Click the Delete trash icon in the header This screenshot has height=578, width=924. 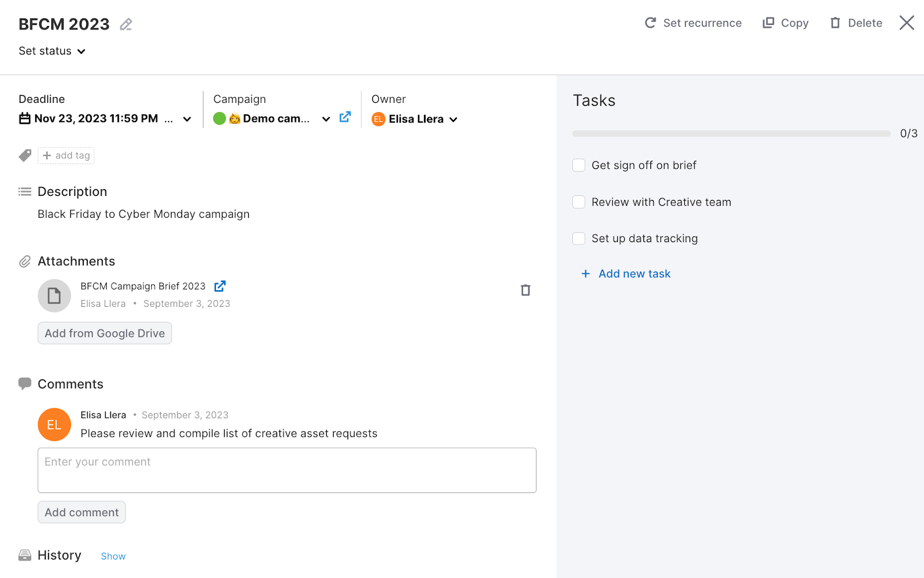tap(835, 23)
